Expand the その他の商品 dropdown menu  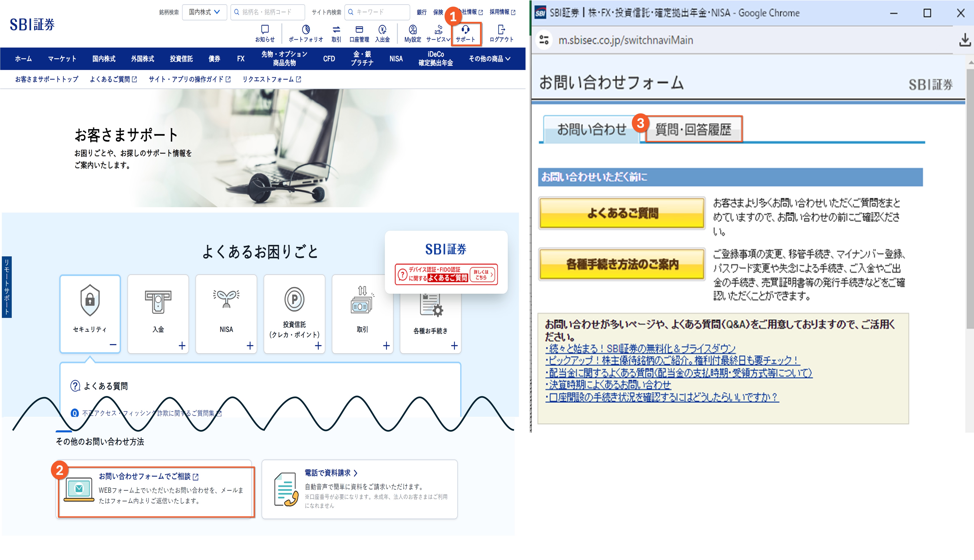click(x=489, y=59)
